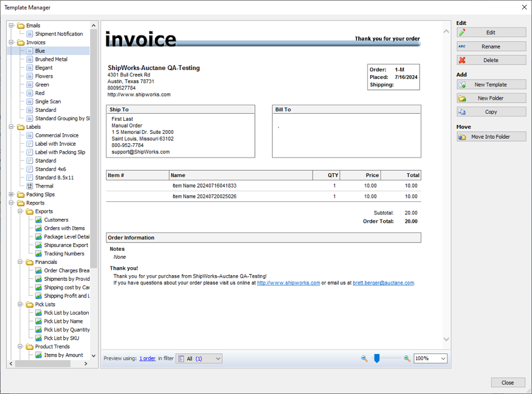Image resolution: width=532 pixels, height=394 pixels.
Task: Click tree horizontal scrollbar right arrow
Action: pos(86,363)
